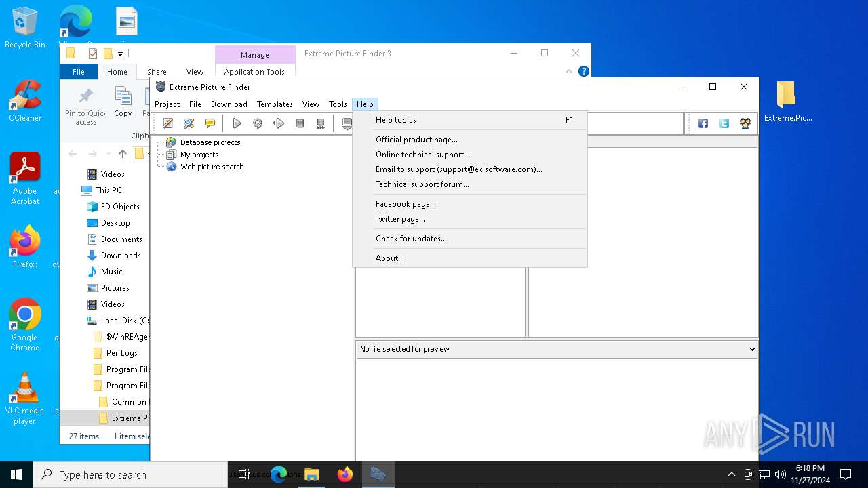Click the Start download play icon
Screen dimensions: 868x488
click(x=237, y=123)
